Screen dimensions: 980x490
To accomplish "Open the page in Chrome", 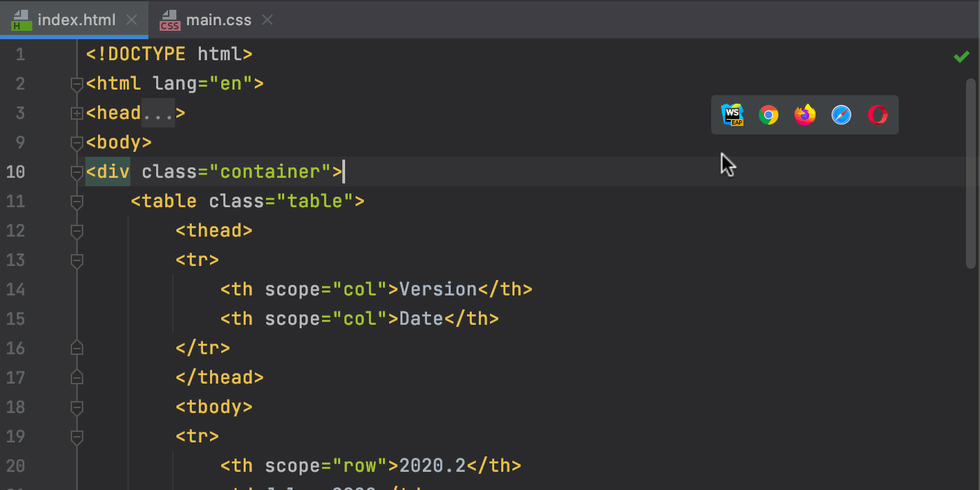I will click(x=769, y=114).
